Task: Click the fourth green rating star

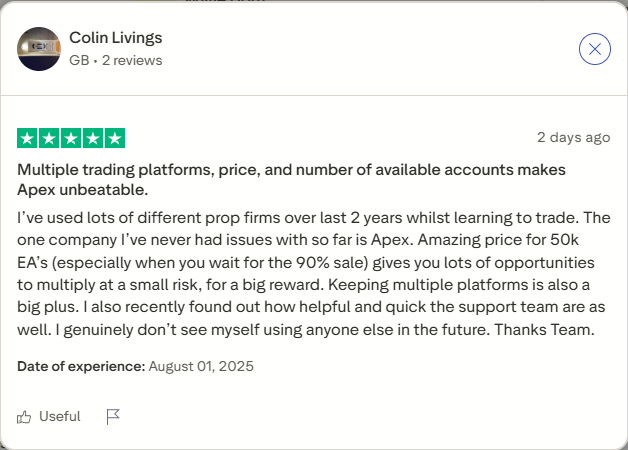Action: (93, 138)
